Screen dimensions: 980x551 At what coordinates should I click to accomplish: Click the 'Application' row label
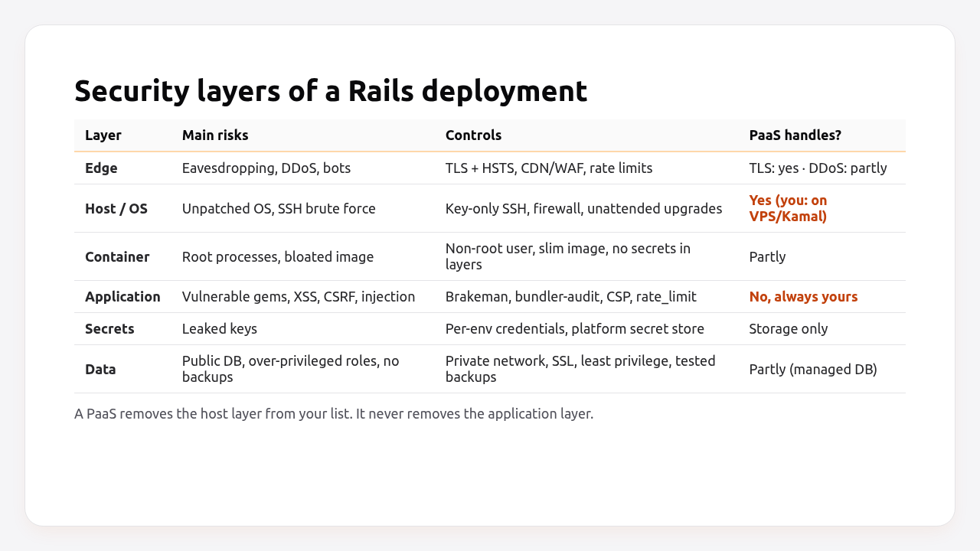click(x=122, y=296)
